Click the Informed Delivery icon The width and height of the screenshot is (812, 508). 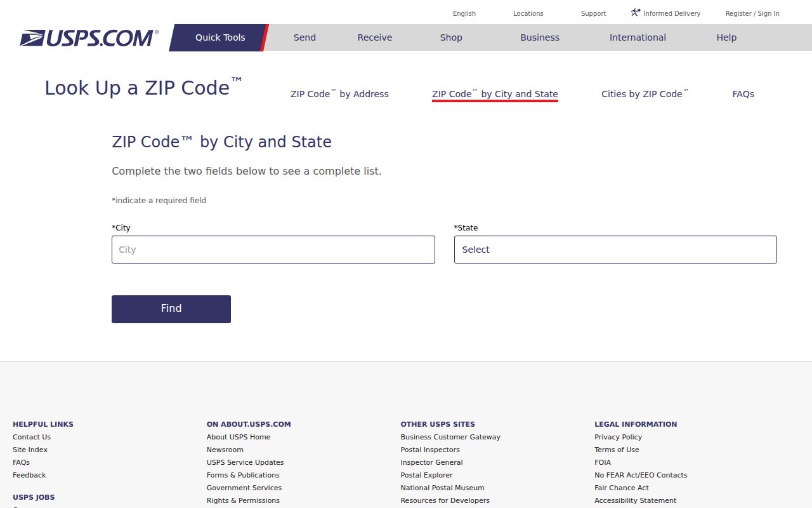click(x=636, y=13)
